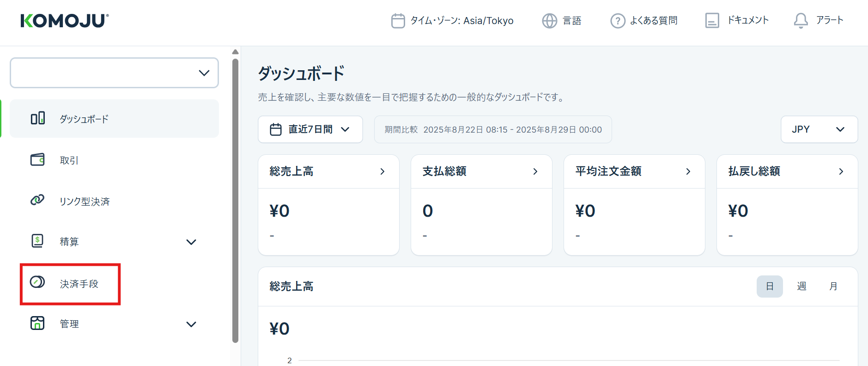This screenshot has width=868, height=366.
Task: Click the 決済手段 sidebar icon
Action: point(37,282)
